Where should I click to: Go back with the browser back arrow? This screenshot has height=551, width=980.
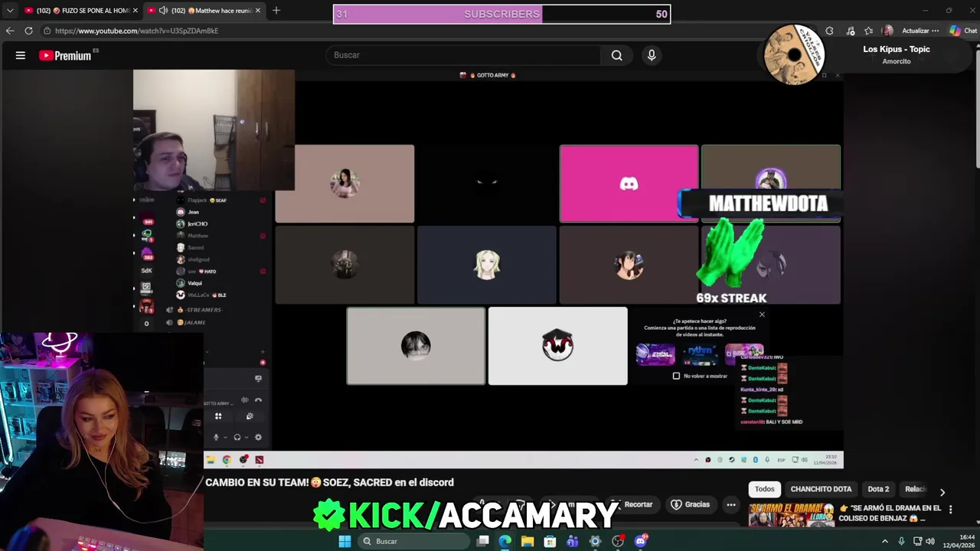pyautogui.click(x=10, y=31)
